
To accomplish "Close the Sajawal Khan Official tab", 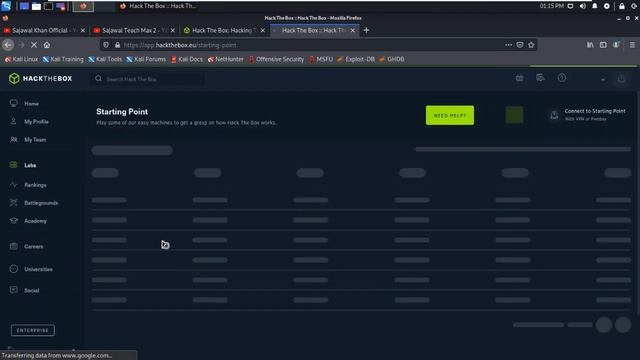I will [83, 30].
